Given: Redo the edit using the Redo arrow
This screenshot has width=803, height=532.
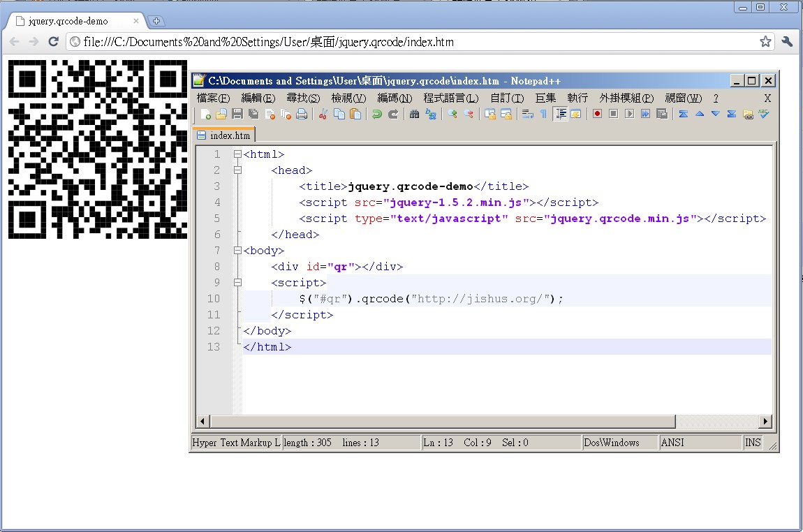Looking at the screenshot, I should [x=393, y=114].
